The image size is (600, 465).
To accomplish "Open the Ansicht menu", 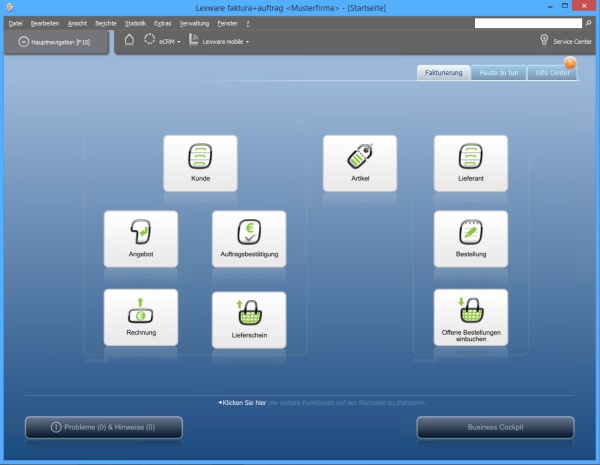I will point(77,23).
